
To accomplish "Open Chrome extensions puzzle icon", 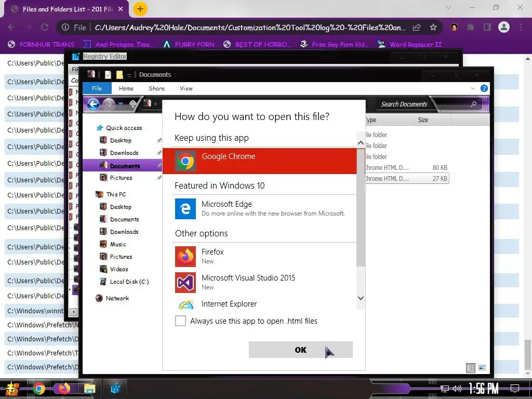I will (x=470, y=27).
